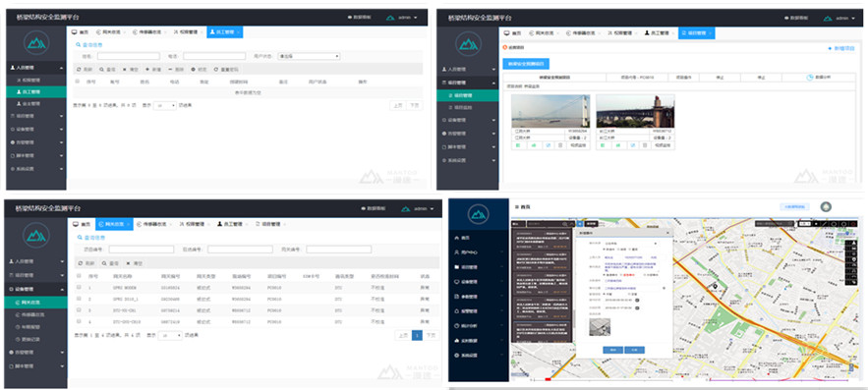
Task: Delete the suspension bridge project via trash icon
Action: [x=560, y=145]
